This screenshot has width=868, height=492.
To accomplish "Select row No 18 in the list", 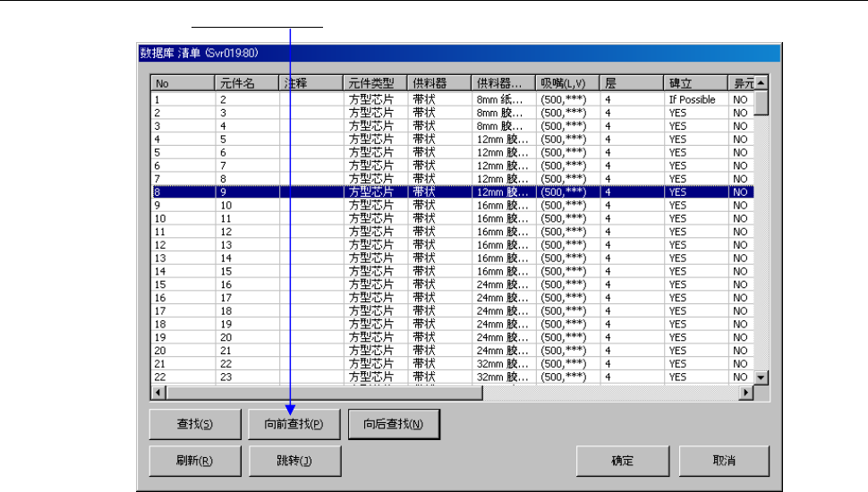I will click(453, 325).
